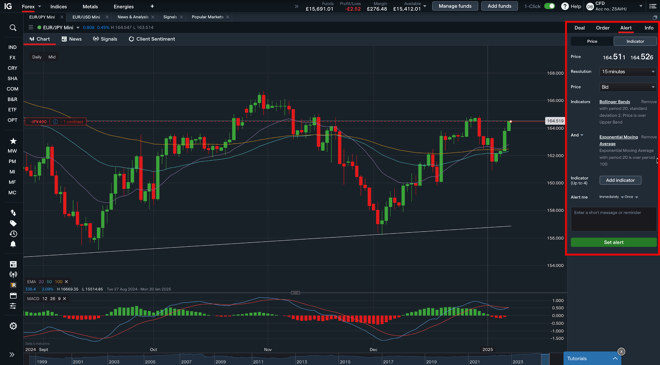
Task: Open the orders tag icon
Action: click(x=13, y=223)
